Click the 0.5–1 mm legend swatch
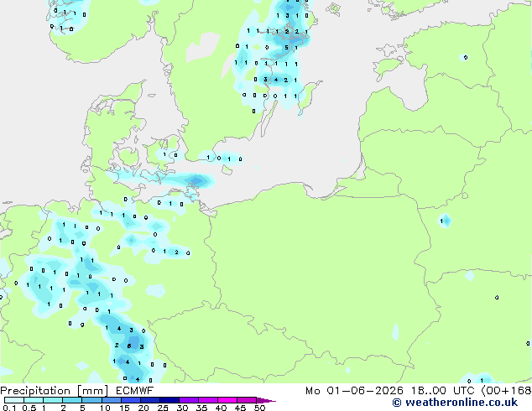The width and height of the screenshot is (532, 411). (x=34, y=400)
